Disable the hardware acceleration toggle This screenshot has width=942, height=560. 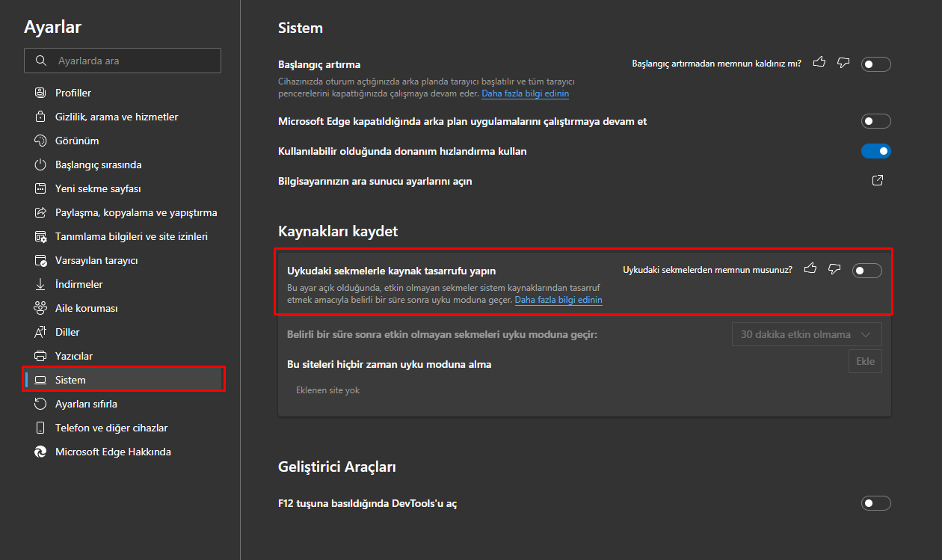875,151
